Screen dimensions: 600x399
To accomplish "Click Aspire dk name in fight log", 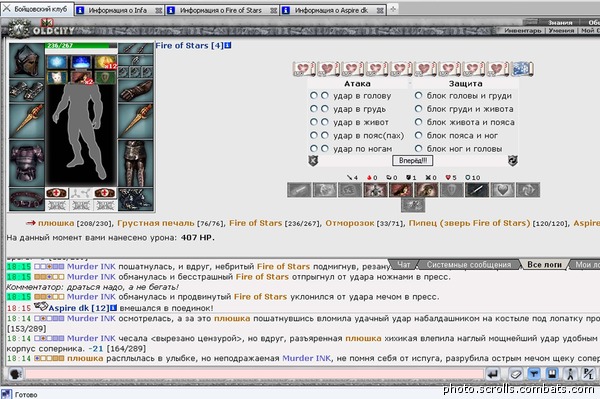I will (x=68, y=308).
